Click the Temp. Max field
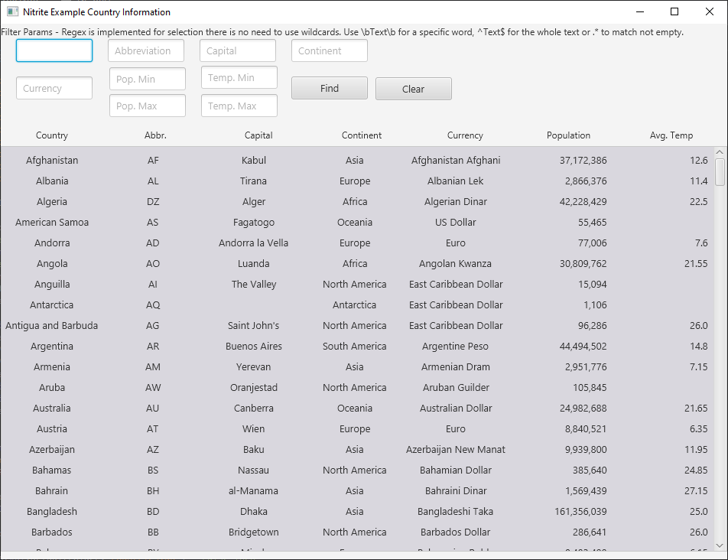This screenshot has width=728, height=560. click(x=239, y=106)
